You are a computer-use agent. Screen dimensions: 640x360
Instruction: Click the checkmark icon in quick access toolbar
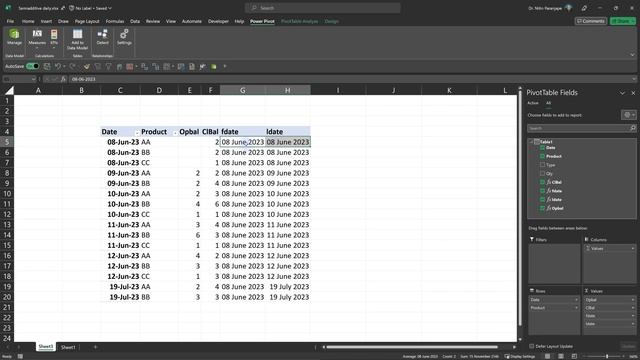click(87, 67)
